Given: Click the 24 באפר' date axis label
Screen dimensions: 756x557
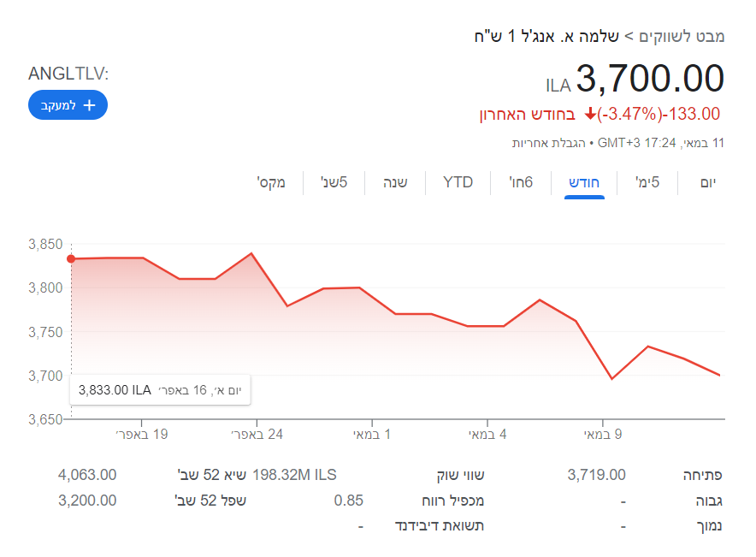Looking at the screenshot, I should 257,435.
